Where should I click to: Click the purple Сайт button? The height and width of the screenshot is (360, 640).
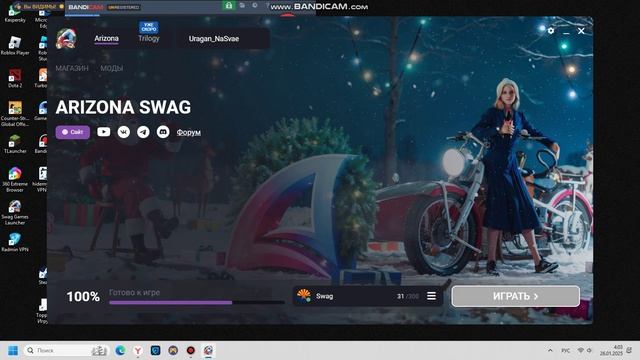73,132
